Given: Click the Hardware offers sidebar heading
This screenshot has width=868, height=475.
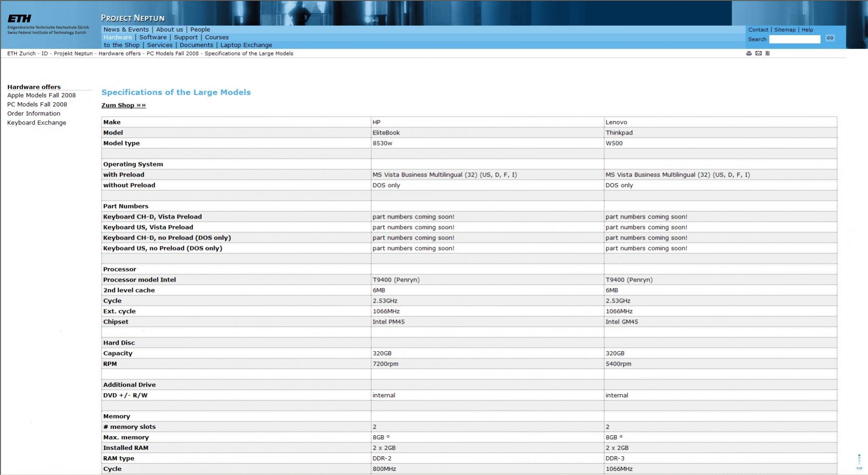Looking at the screenshot, I should (34, 87).
